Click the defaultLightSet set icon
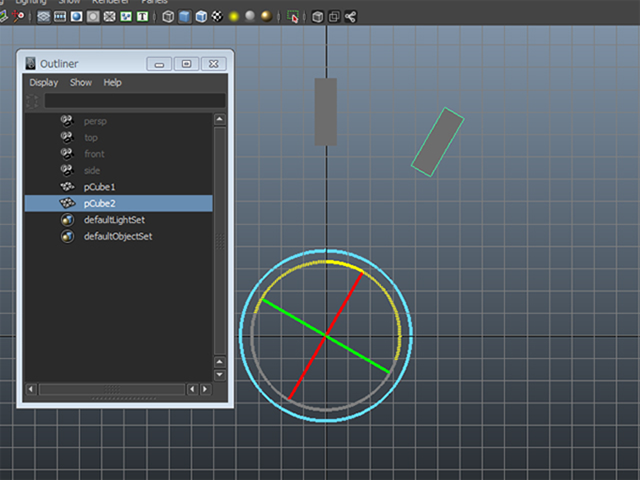Image resolution: width=640 pixels, height=480 pixels. coord(67,220)
